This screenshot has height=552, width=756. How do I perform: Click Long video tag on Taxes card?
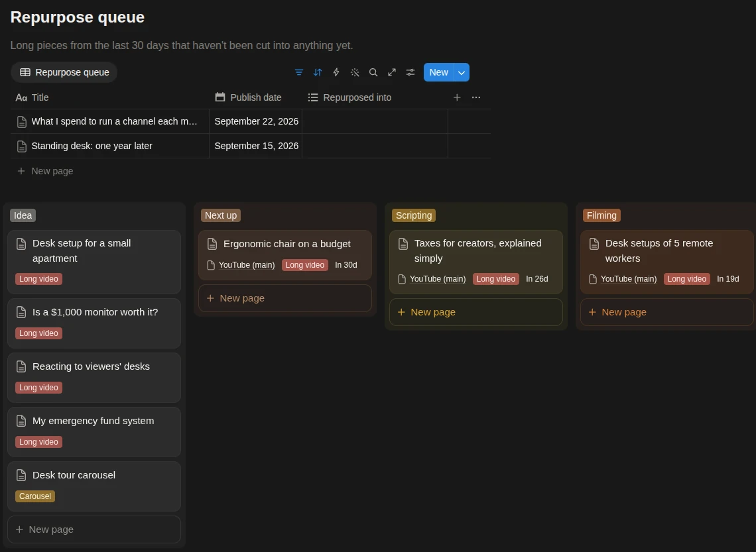pos(495,279)
